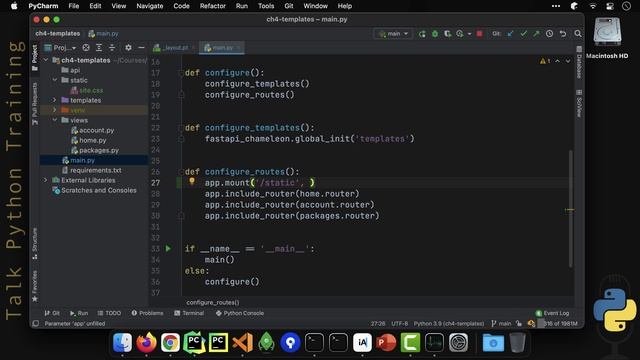The width and height of the screenshot is (640, 360).
Task: Click the editor vertical scrollbar
Action: 570,209
